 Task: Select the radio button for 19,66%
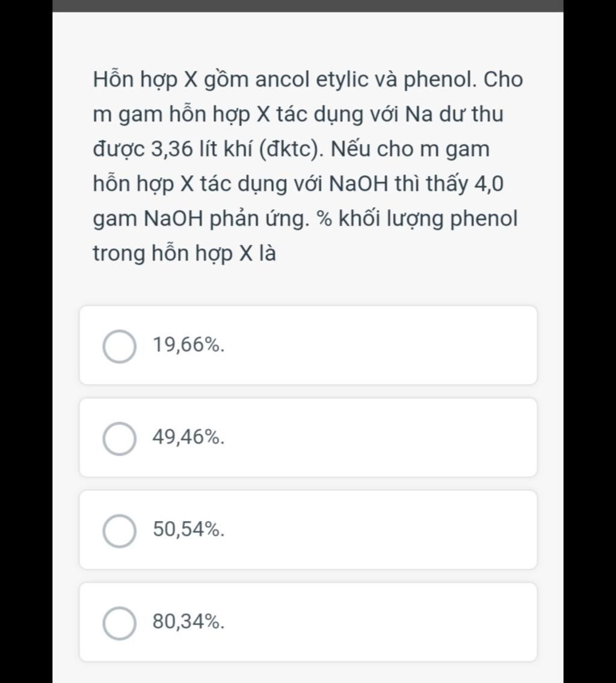(x=119, y=346)
